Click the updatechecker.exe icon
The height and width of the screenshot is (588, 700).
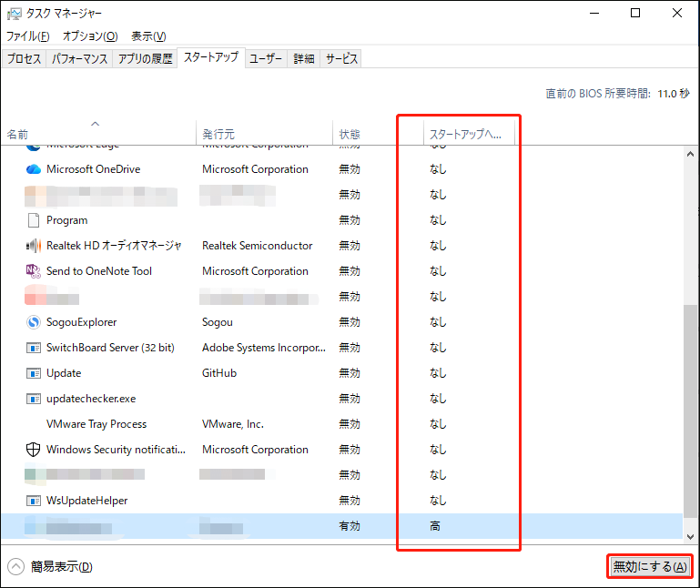[34, 399]
